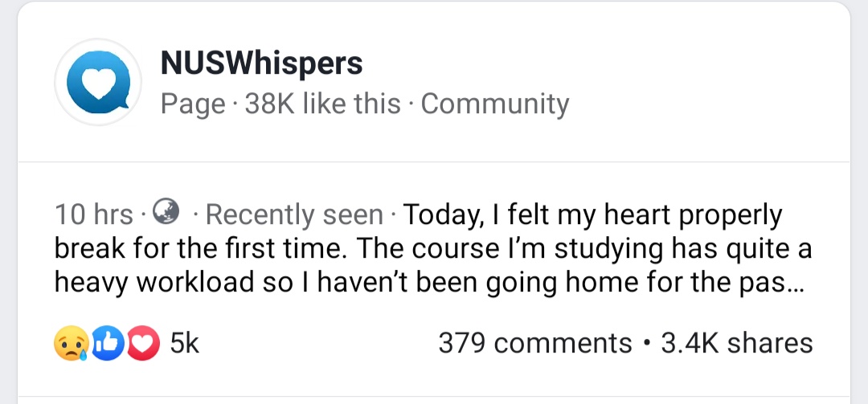Image resolution: width=868 pixels, height=404 pixels.
Task: Click the Recently seen label
Action: click(295, 214)
